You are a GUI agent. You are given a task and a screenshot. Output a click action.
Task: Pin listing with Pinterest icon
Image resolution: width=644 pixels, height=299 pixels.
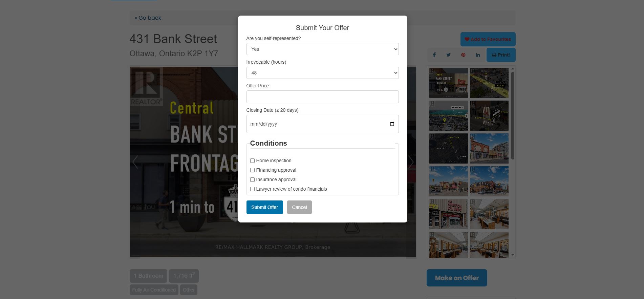click(x=463, y=55)
